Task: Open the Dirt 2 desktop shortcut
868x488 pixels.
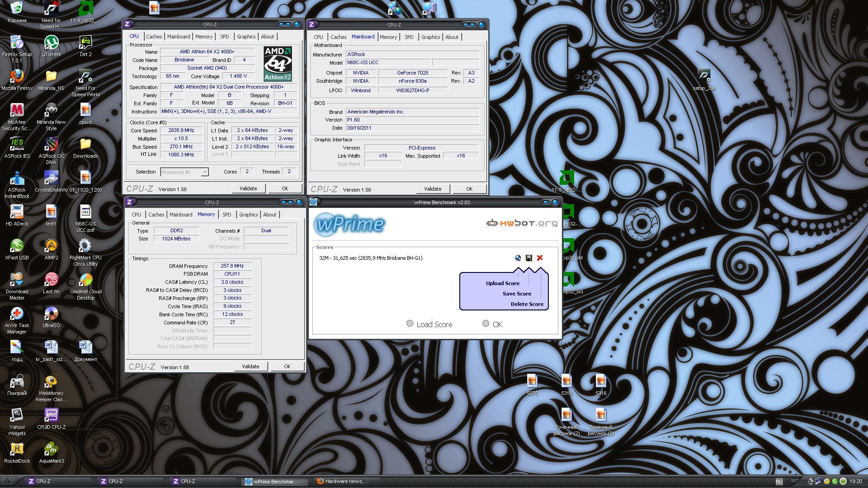Action: 85,46
